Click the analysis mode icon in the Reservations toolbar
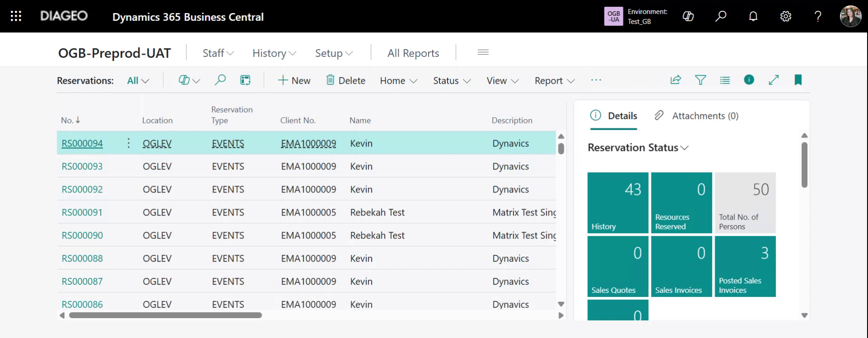Screen dimensions: 868x338 click(x=245, y=80)
